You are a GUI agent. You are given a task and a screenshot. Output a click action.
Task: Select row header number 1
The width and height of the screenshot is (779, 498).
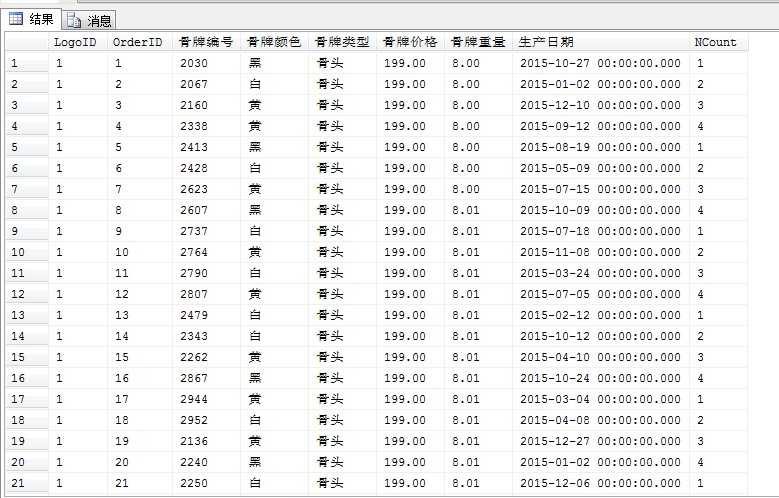coord(27,63)
